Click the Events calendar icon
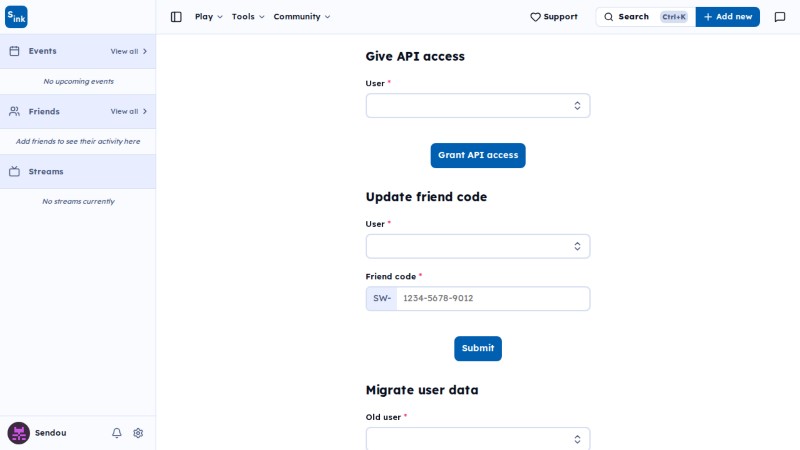 [x=14, y=51]
